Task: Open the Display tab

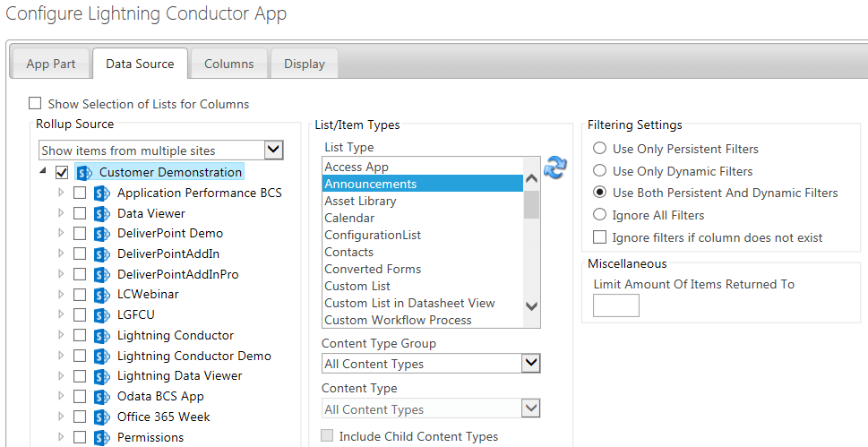Action: click(x=304, y=64)
